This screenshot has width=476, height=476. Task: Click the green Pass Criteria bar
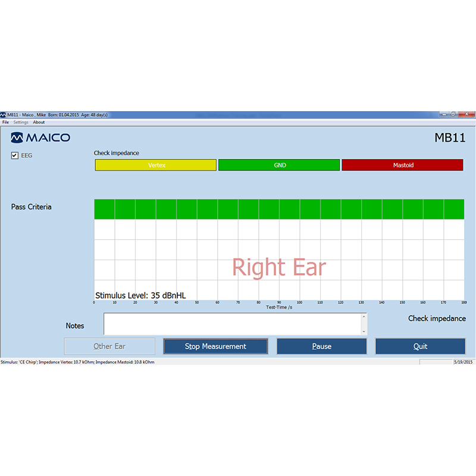[x=279, y=209]
